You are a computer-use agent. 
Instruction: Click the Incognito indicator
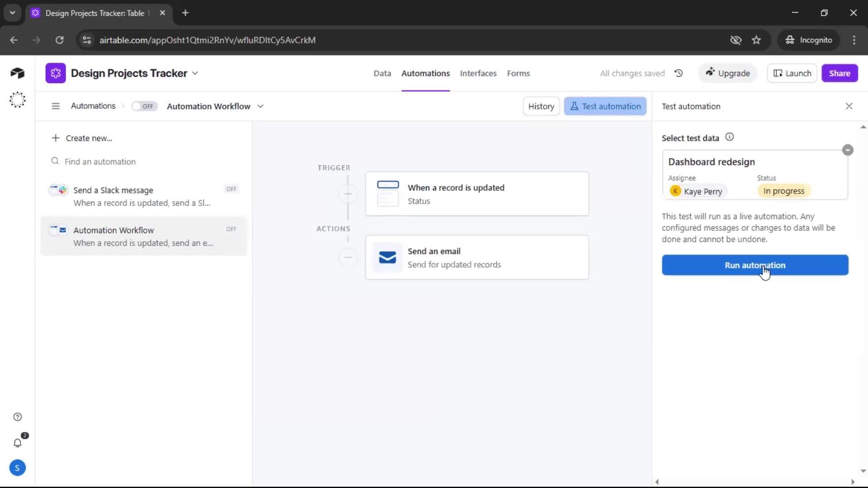tap(808, 40)
